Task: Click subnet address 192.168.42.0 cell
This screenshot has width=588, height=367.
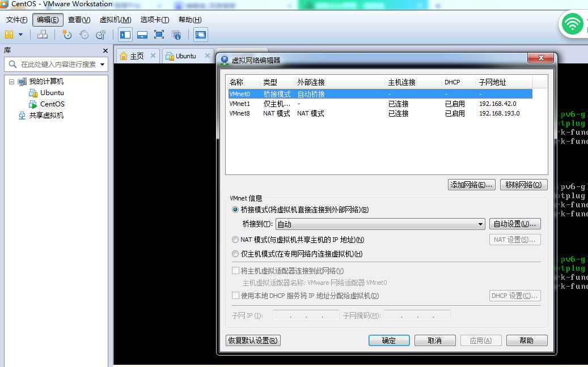Action: [498, 104]
